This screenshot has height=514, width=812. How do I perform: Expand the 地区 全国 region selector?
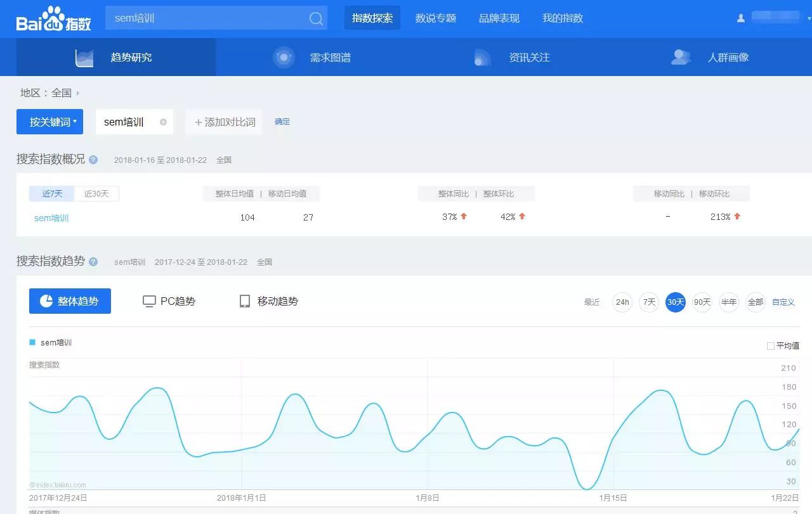(x=50, y=93)
